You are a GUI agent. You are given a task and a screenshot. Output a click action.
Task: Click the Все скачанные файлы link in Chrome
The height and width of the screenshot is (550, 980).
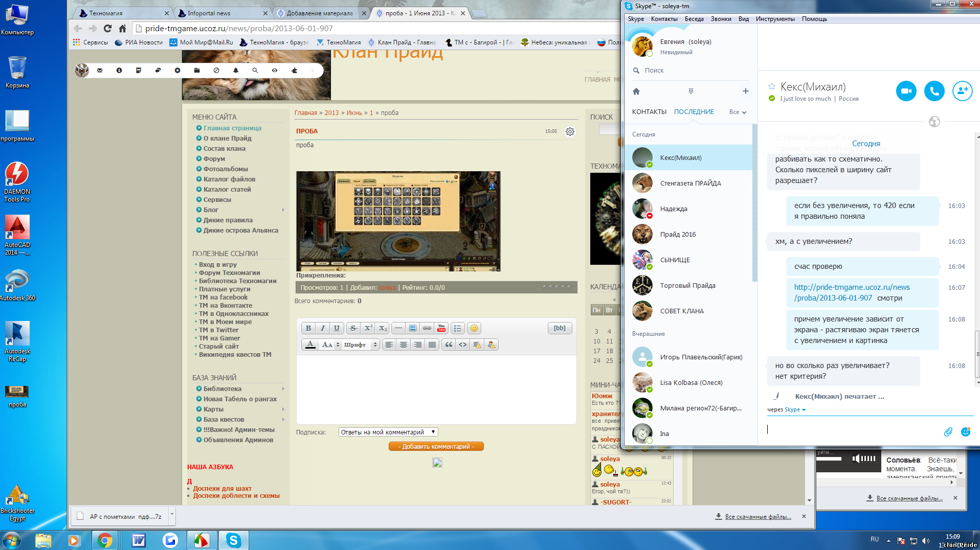tap(758, 517)
